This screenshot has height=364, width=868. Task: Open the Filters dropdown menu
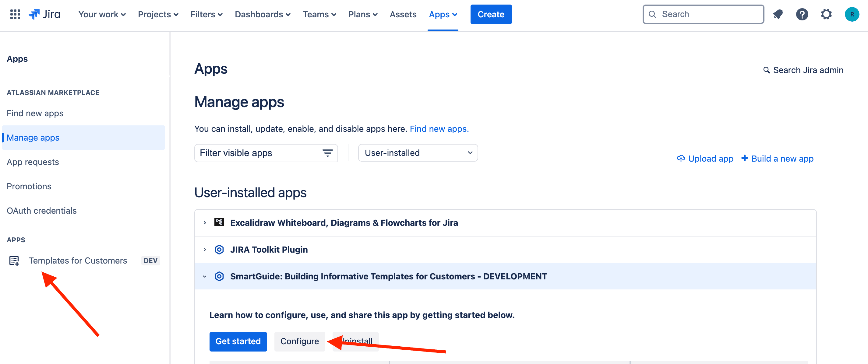206,14
